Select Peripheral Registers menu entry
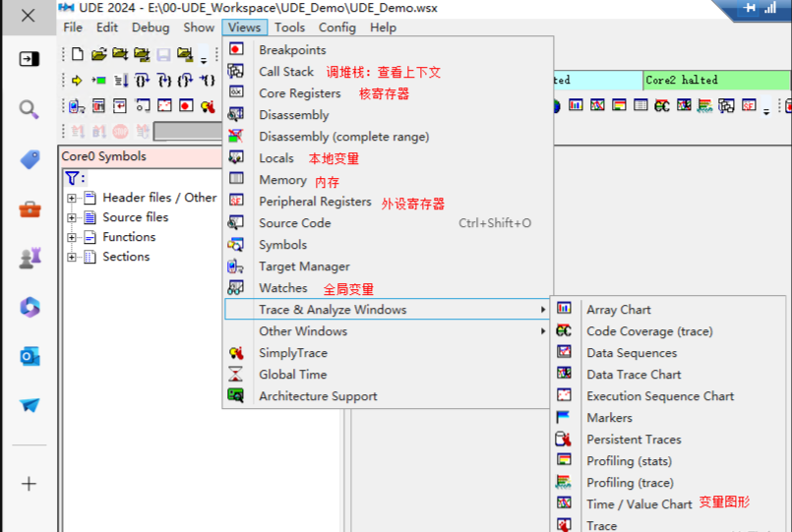Image resolution: width=792 pixels, height=532 pixels. [388, 202]
